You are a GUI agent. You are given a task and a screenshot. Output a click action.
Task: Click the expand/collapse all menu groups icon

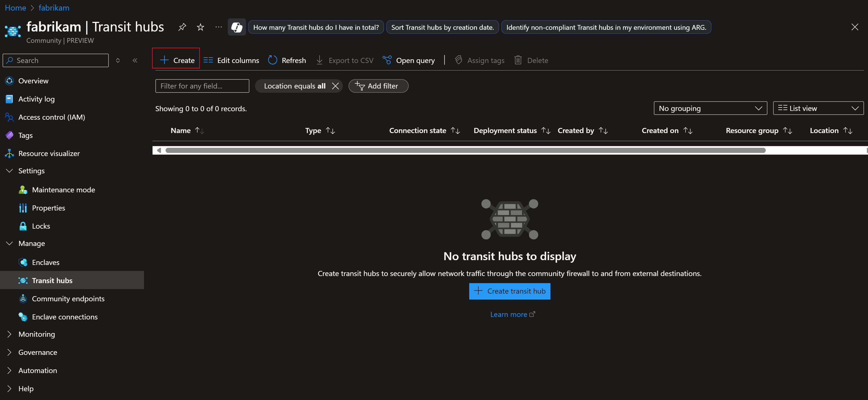click(x=118, y=60)
